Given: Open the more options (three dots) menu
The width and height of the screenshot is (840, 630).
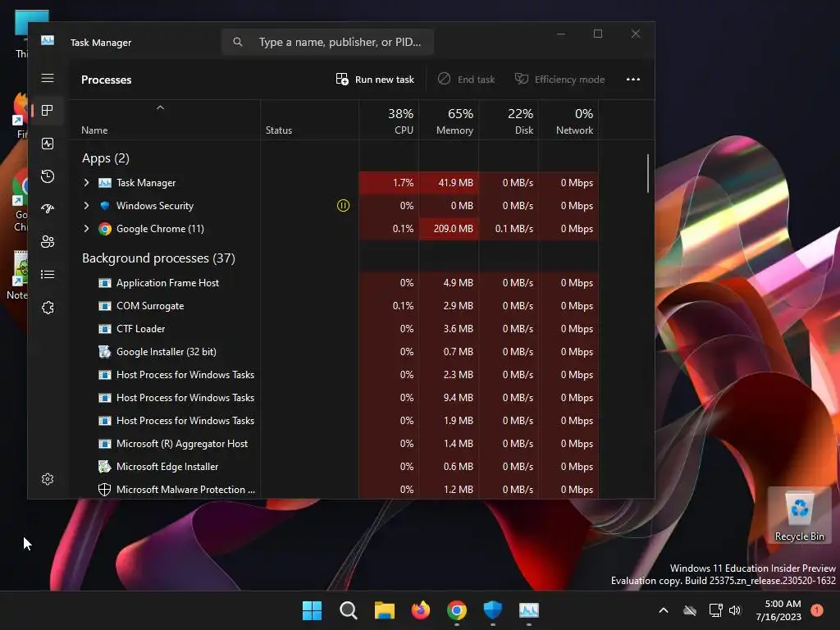Looking at the screenshot, I should (x=633, y=80).
